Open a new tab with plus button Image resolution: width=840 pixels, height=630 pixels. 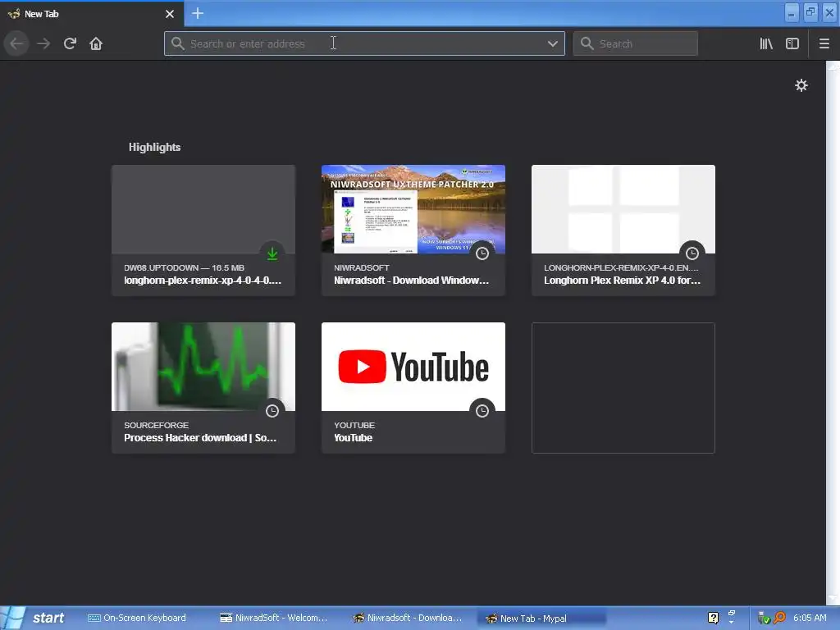click(198, 13)
